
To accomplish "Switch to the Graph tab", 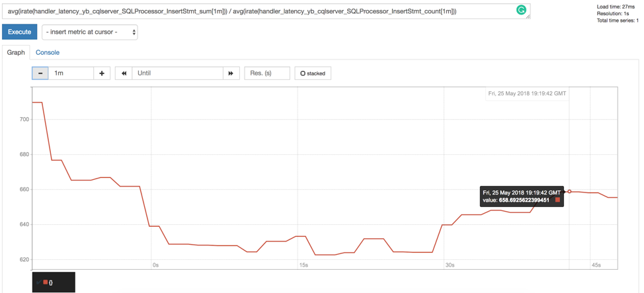I will point(16,52).
